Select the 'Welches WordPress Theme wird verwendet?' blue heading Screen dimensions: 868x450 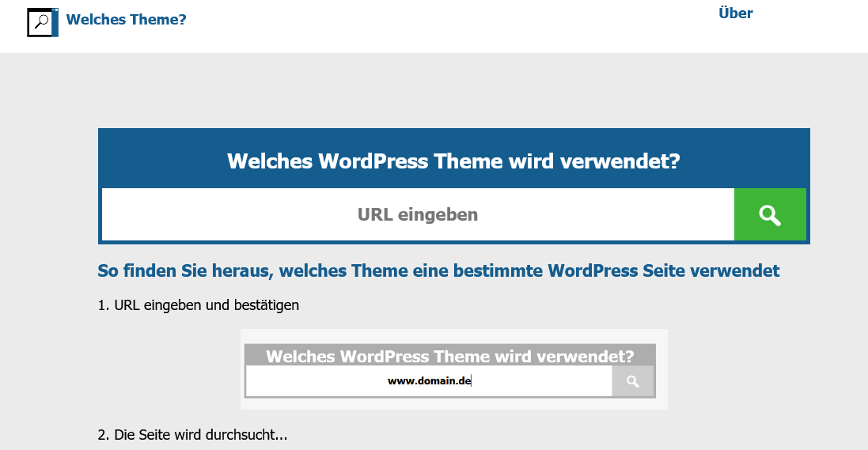point(453,161)
